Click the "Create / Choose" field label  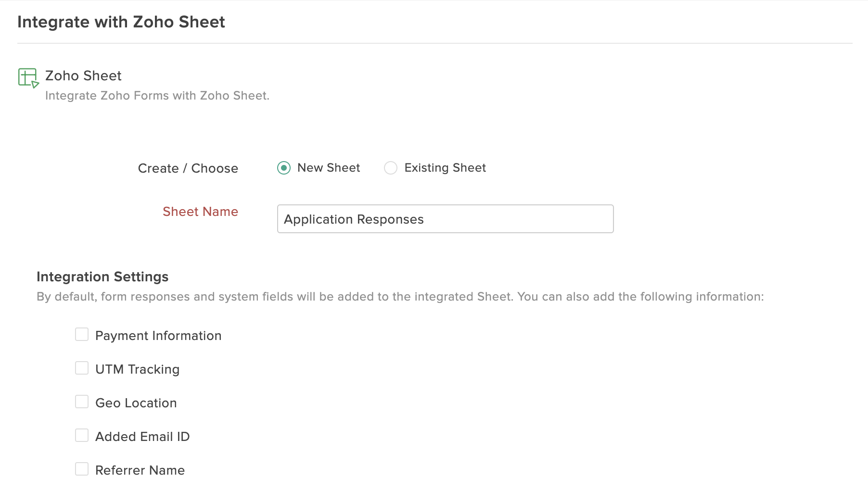point(188,168)
